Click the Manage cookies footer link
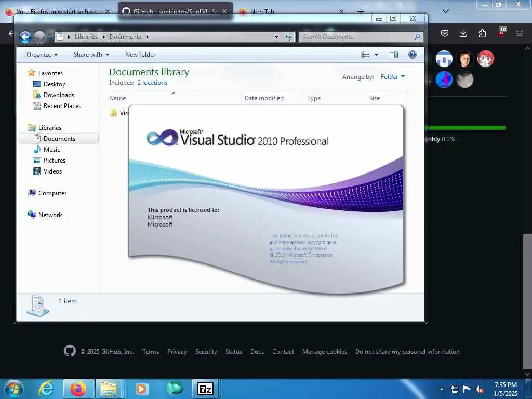 (x=325, y=352)
